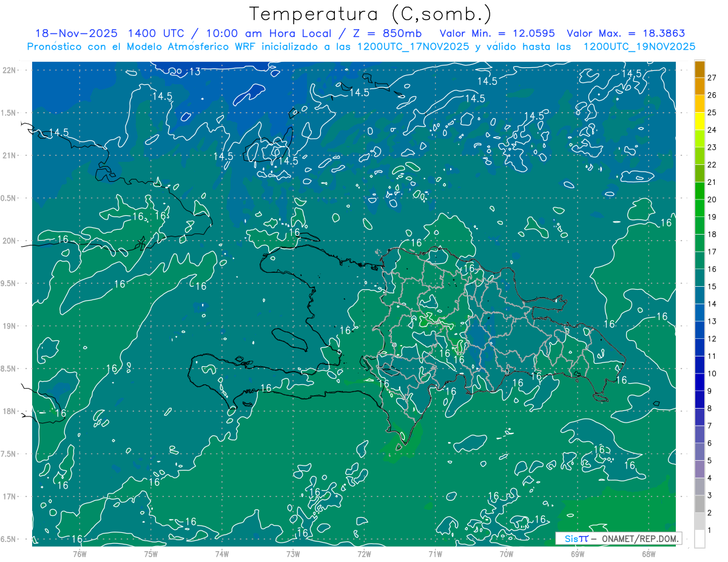The width and height of the screenshot is (728, 562).
Task: Click the '74W' longitude axis label
Action: (x=222, y=554)
